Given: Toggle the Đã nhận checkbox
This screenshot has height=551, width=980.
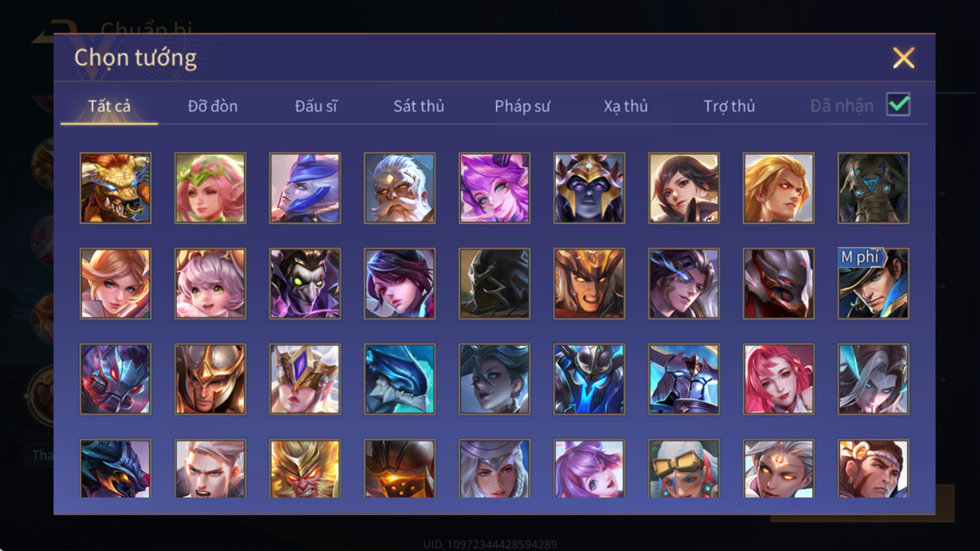Looking at the screenshot, I should (898, 105).
